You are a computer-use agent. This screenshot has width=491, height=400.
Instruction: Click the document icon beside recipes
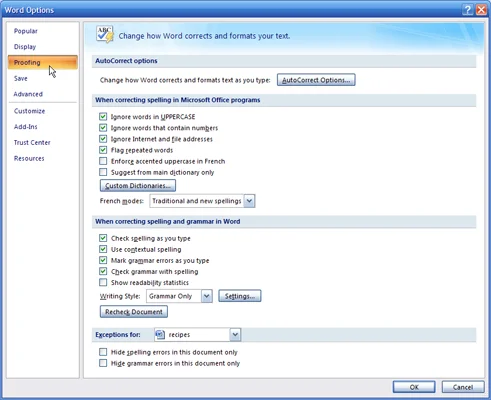coord(160,334)
